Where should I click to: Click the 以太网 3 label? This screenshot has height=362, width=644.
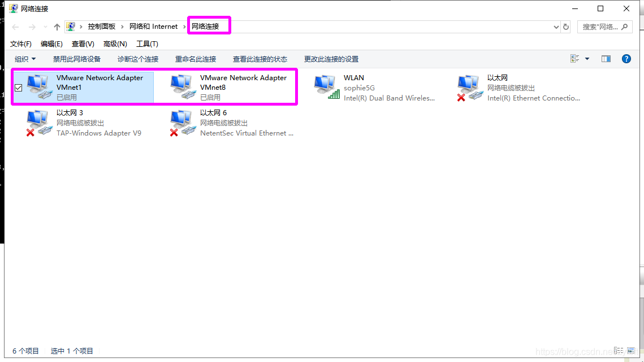tap(70, 112)
